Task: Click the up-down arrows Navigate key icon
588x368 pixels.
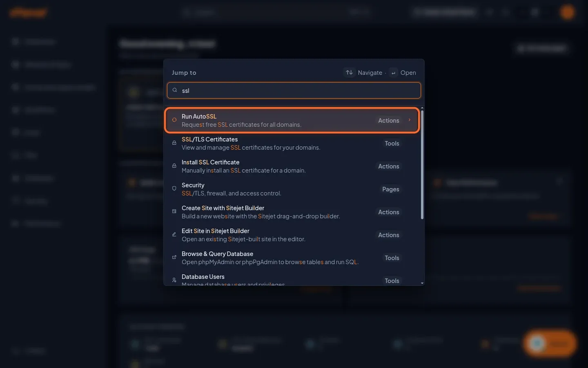Action: (x=349, y=72)
